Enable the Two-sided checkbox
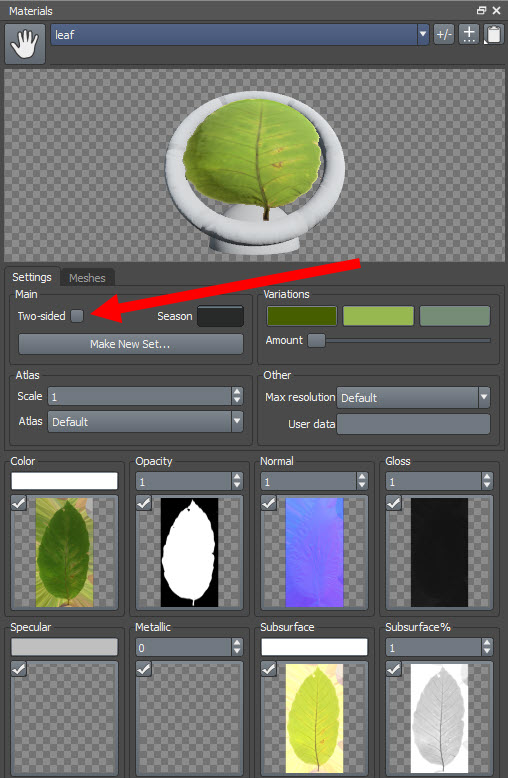 point(77,316)
